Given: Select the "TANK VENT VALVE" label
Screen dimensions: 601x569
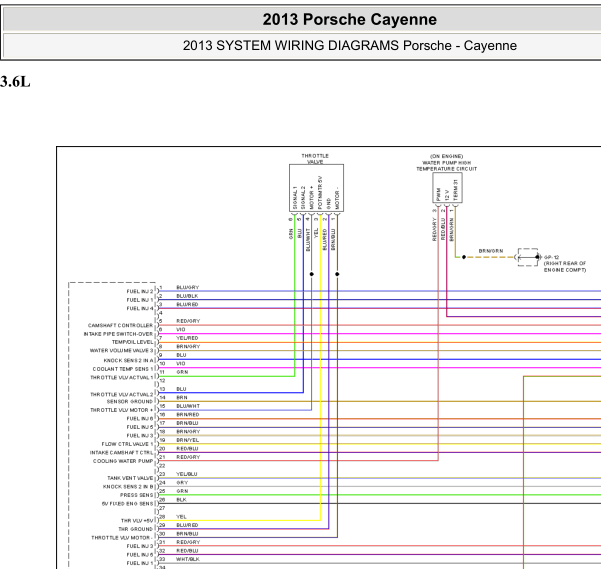Looking at the screenshot, I should click(130, 478).
